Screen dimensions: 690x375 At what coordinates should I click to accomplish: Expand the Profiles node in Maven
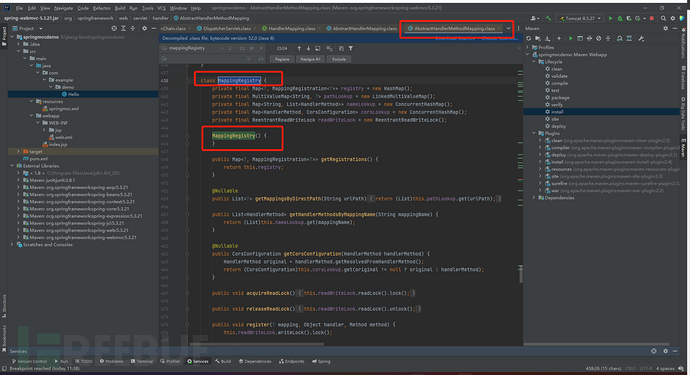(x=528, y=48)
